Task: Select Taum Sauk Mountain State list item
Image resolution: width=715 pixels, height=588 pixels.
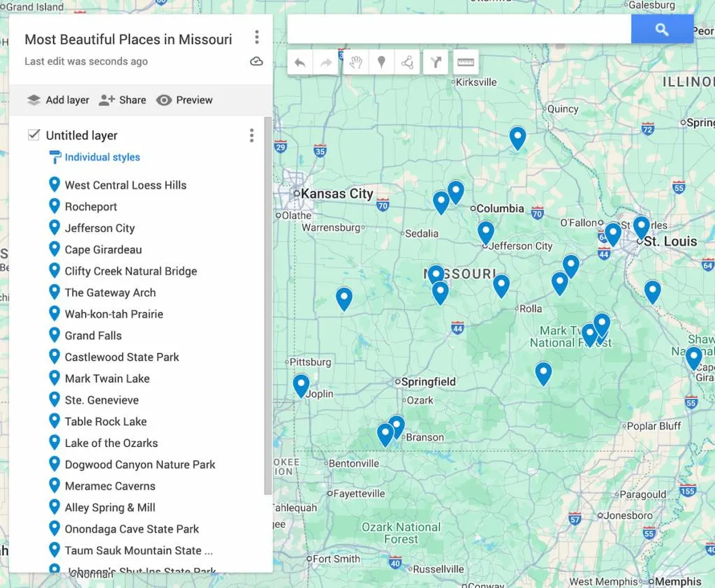Action: [x=139, y=550]
